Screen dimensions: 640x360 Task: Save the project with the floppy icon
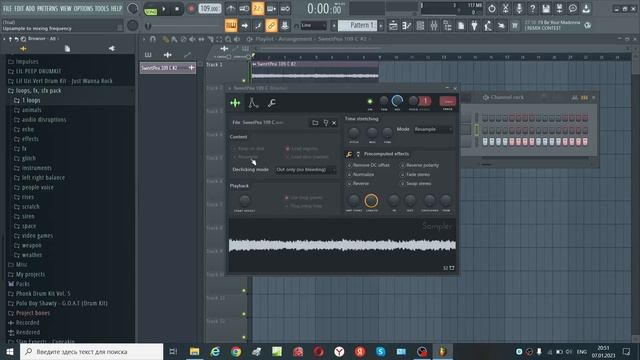[x=546, y=8]
